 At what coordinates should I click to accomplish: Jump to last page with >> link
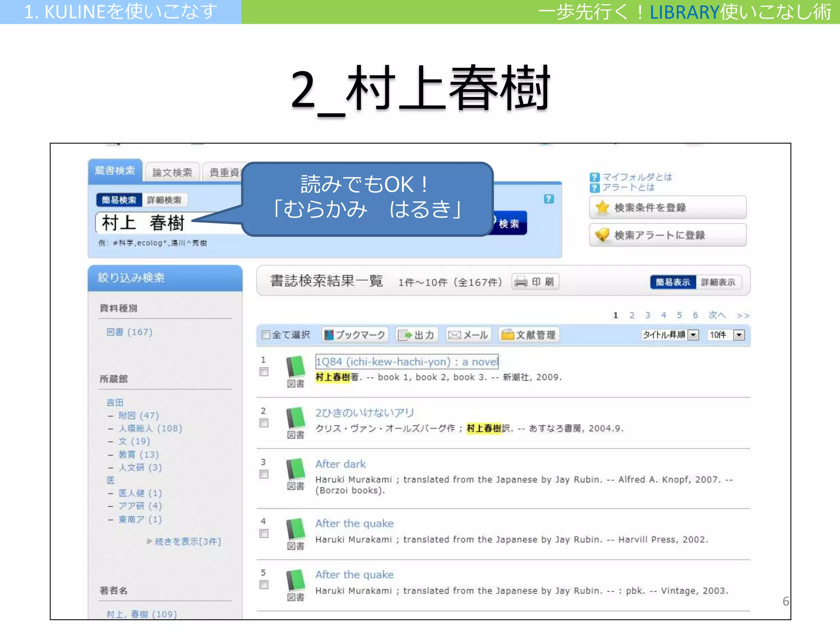[x=743, y=315]
